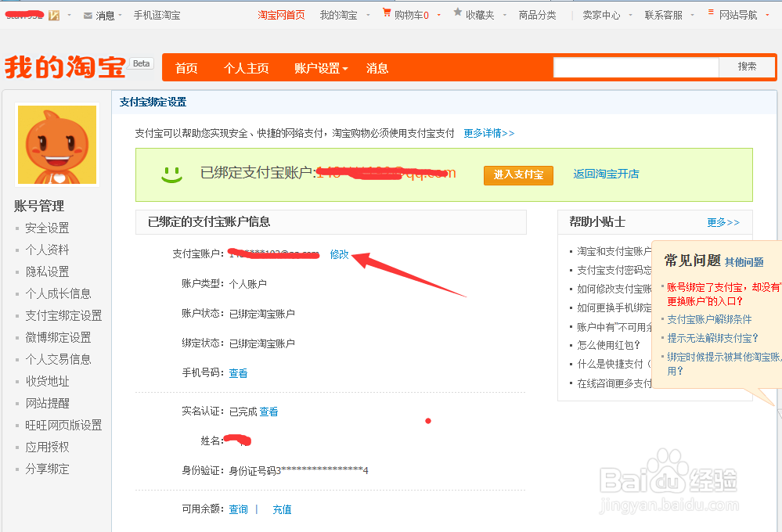This screenshot has width=782, height=532.
Task: Click the favorites star icon
Action: click(457, 13)
